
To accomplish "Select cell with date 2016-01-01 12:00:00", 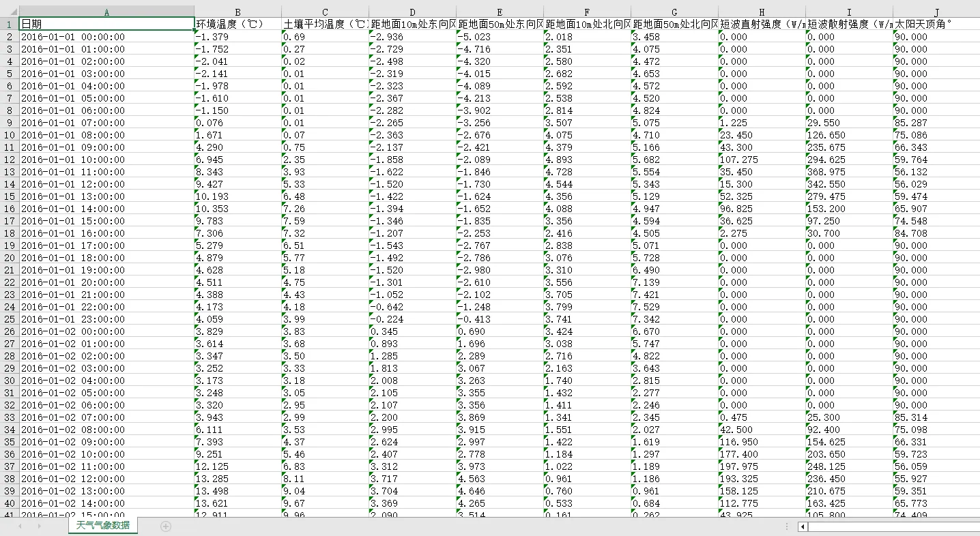I will [x=106, y=184].
